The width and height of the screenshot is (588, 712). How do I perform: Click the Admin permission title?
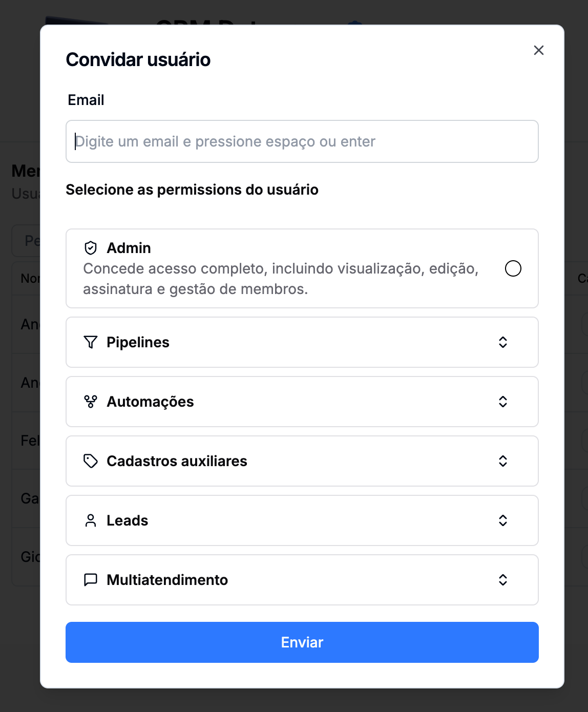point(129,248)
